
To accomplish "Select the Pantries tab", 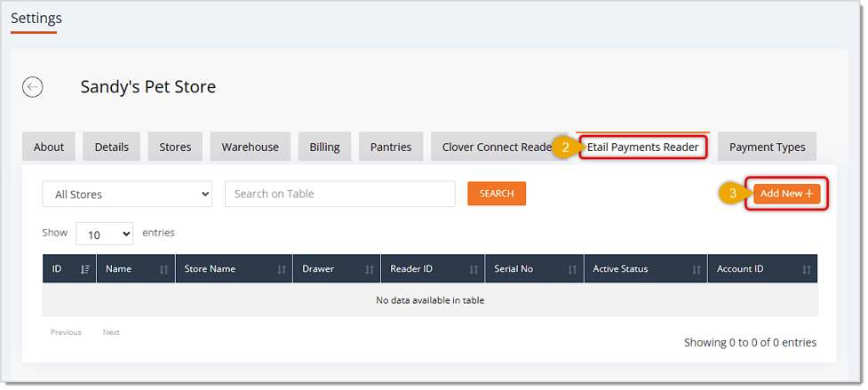I will pos(391,147).
